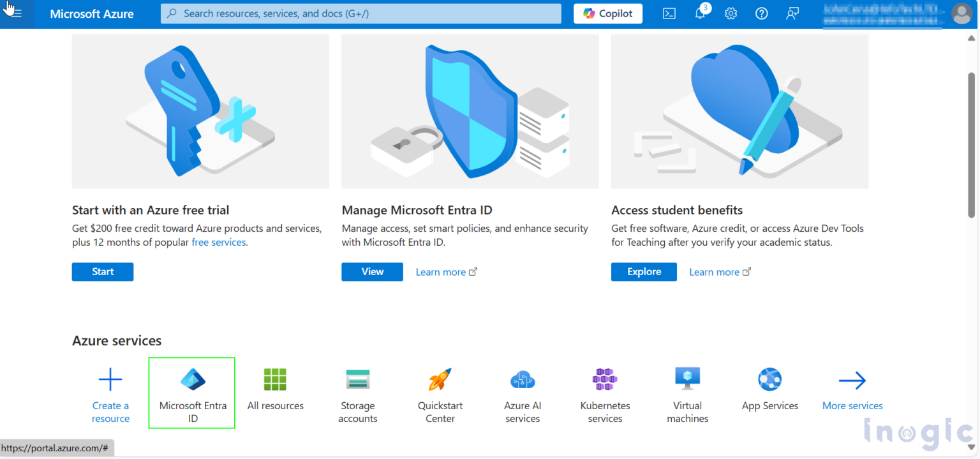Open help using the question mark icon

761,13
